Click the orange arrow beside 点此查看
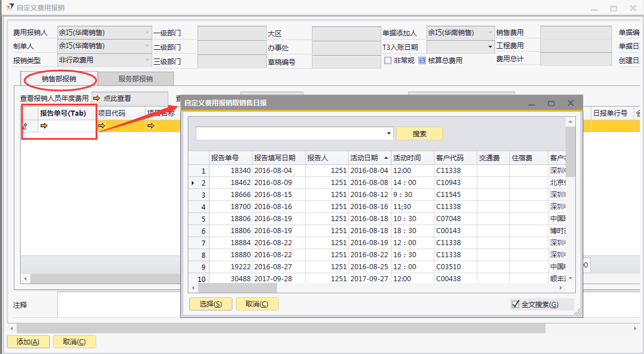The height and width of the screenshot is (354, 644). tap(96, 99)
